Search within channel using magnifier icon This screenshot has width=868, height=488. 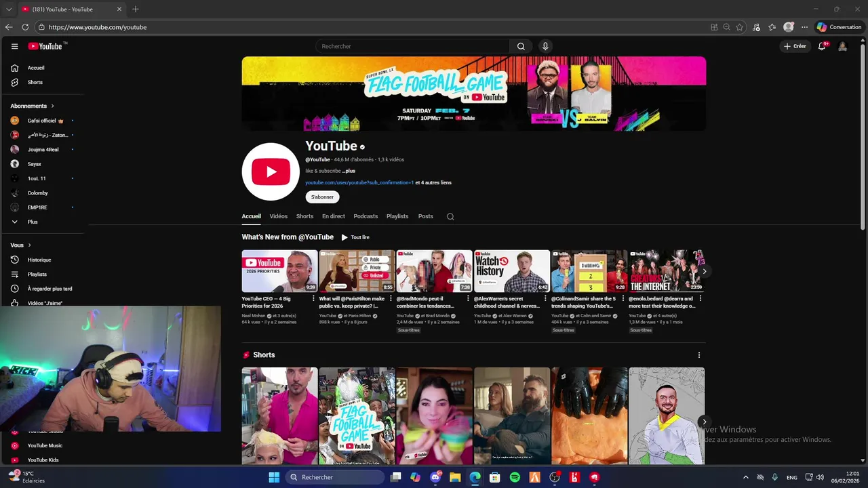pos(450,216)
